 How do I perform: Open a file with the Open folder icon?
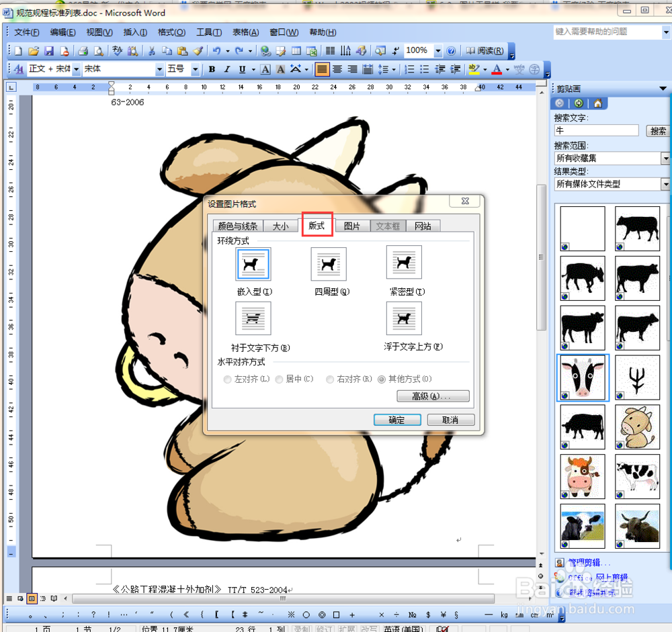tap(34, 51)
